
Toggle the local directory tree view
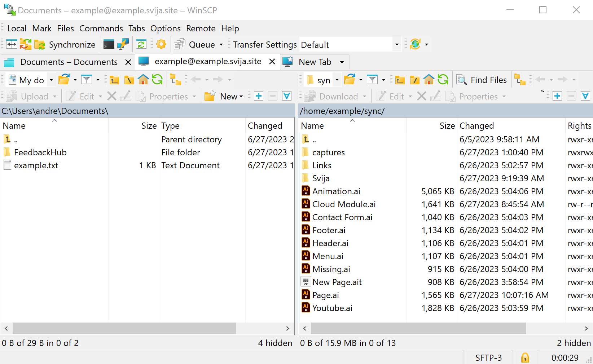click(175, 80)
